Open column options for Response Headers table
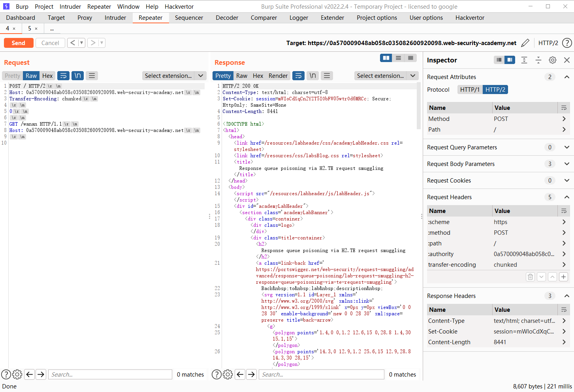 click(x=564, y=309)
